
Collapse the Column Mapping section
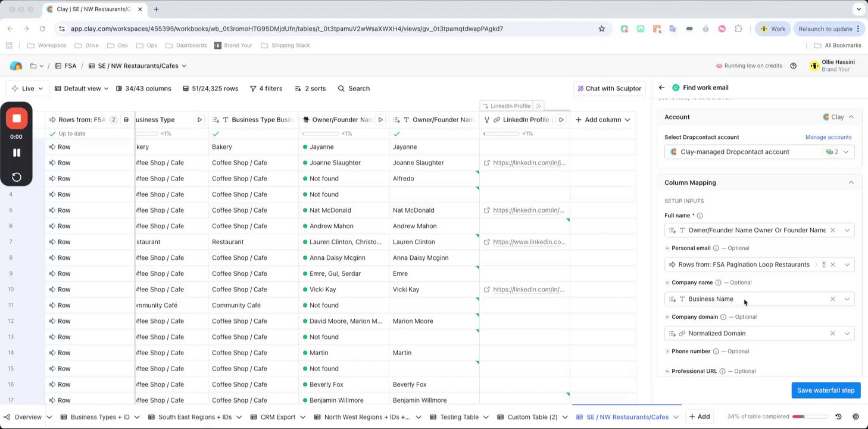coord(851,182)
